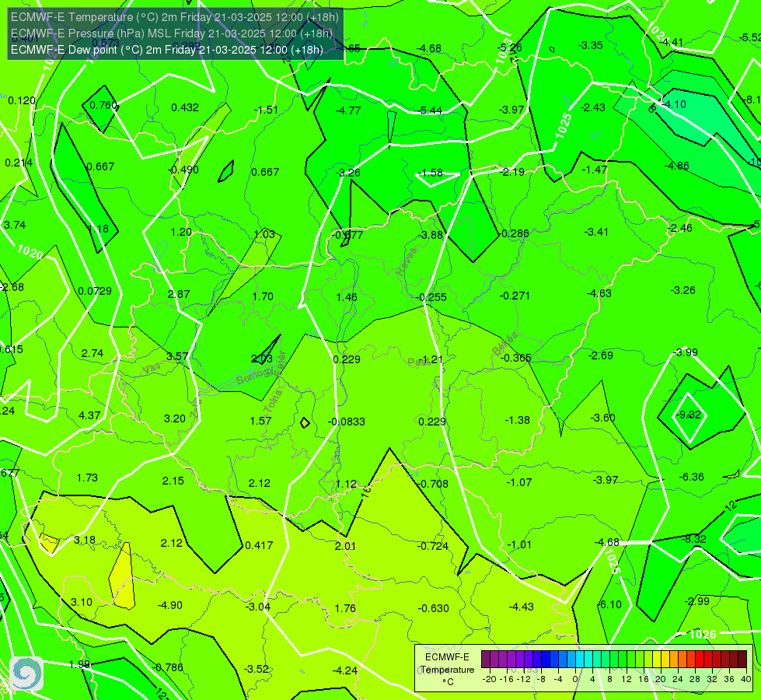The height and width of the screenshot is (700, 761).
Task: Pick the darkest red swatch above label 40
Action: pos(742,660)
